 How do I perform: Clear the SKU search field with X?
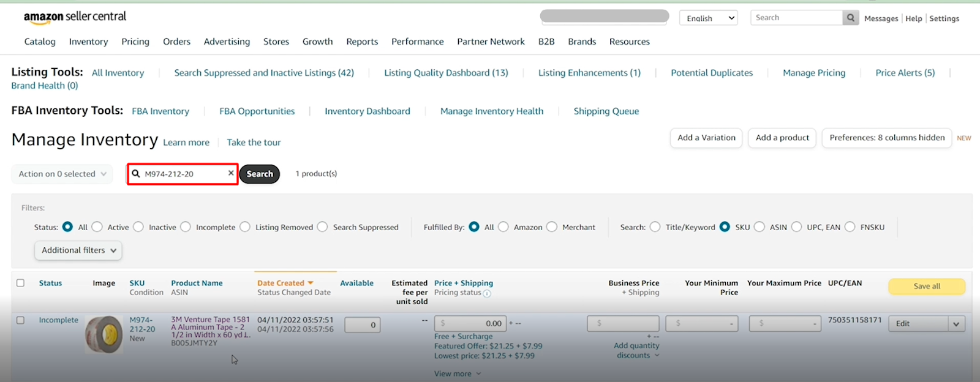click(231, 173)
